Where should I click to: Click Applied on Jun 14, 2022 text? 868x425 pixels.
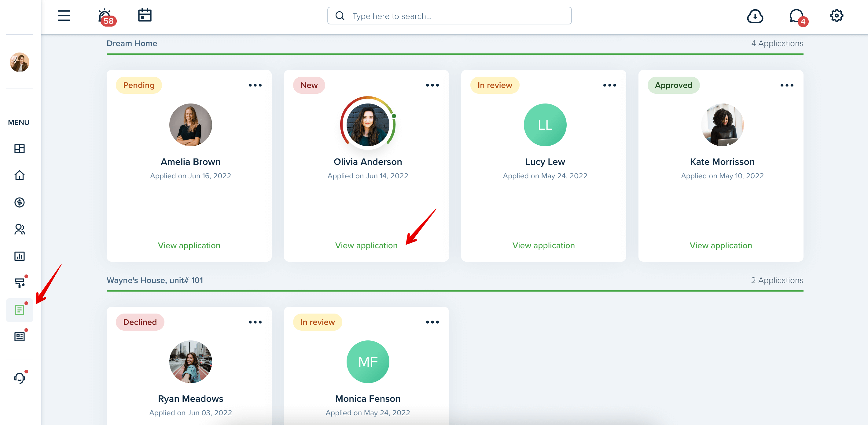pos(368,176)
